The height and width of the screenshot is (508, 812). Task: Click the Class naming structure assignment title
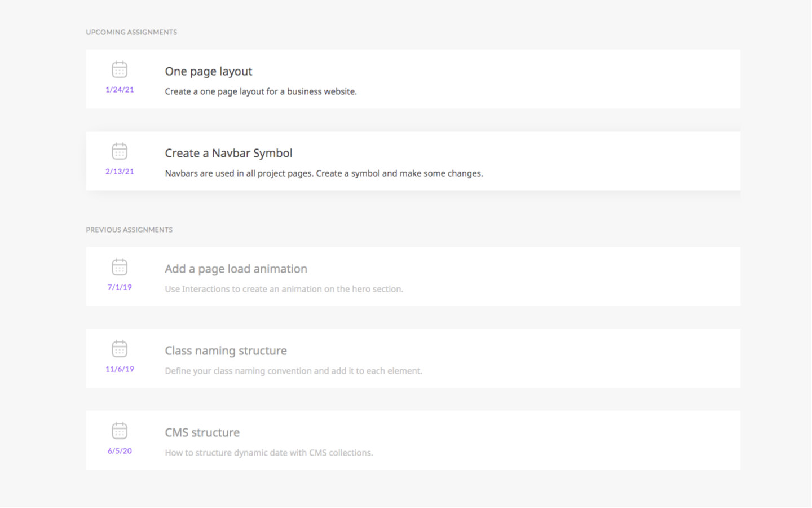(x=226, y=351)
